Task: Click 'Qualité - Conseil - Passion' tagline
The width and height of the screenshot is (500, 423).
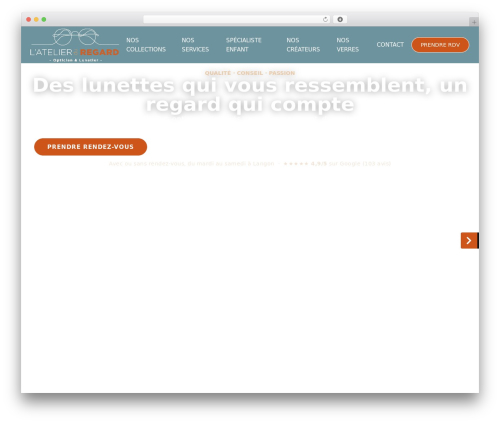Action: point(250,73)
